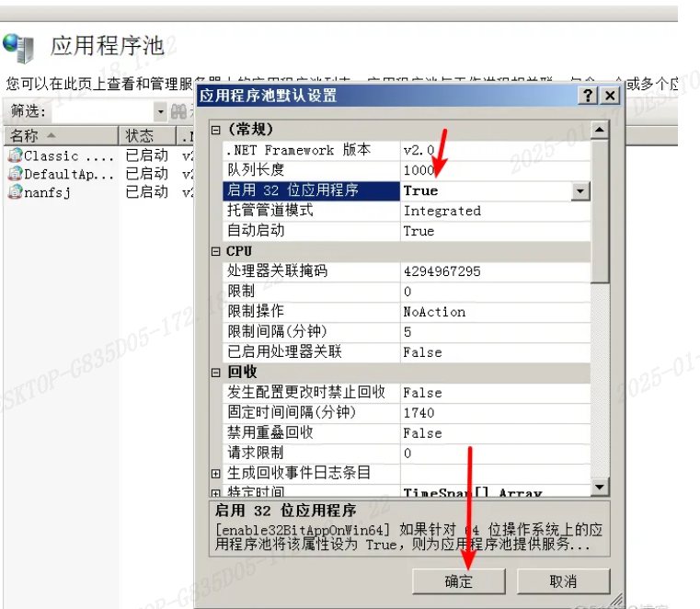Select the DefaultAp... pool row
Screen dimensions: 700x609
pos(100,174)
